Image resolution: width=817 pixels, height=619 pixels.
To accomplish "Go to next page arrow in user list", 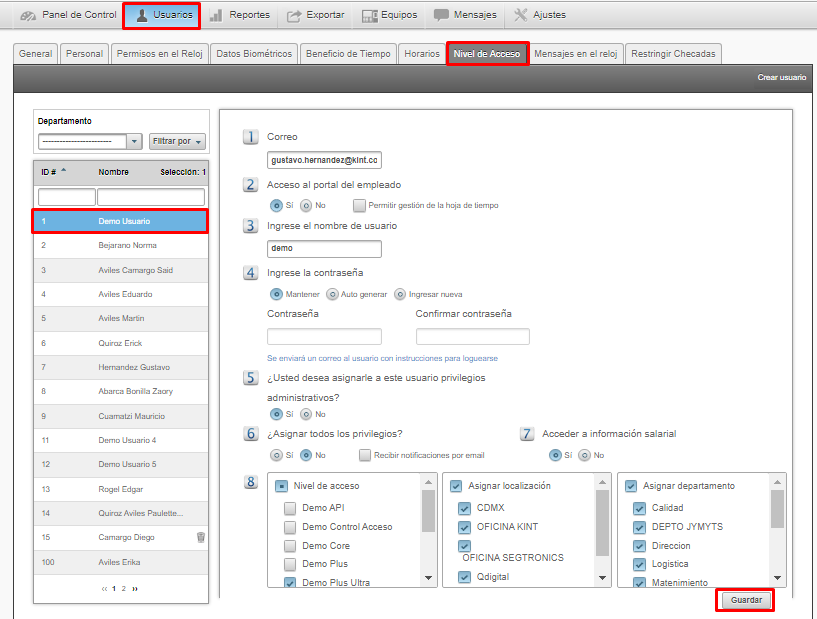I will [135, 589].
